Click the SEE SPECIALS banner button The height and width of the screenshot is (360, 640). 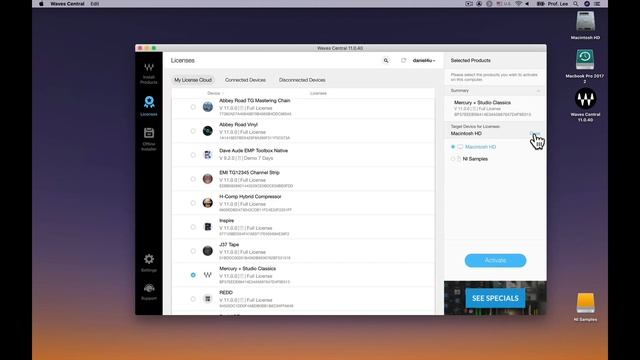(x=495, y=298)
